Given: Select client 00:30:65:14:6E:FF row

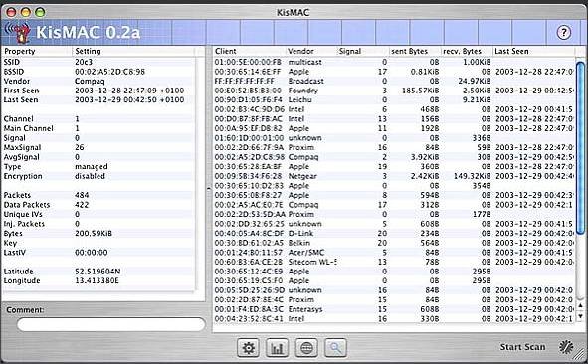Looking at the screenshot, I should coord(394,72).
